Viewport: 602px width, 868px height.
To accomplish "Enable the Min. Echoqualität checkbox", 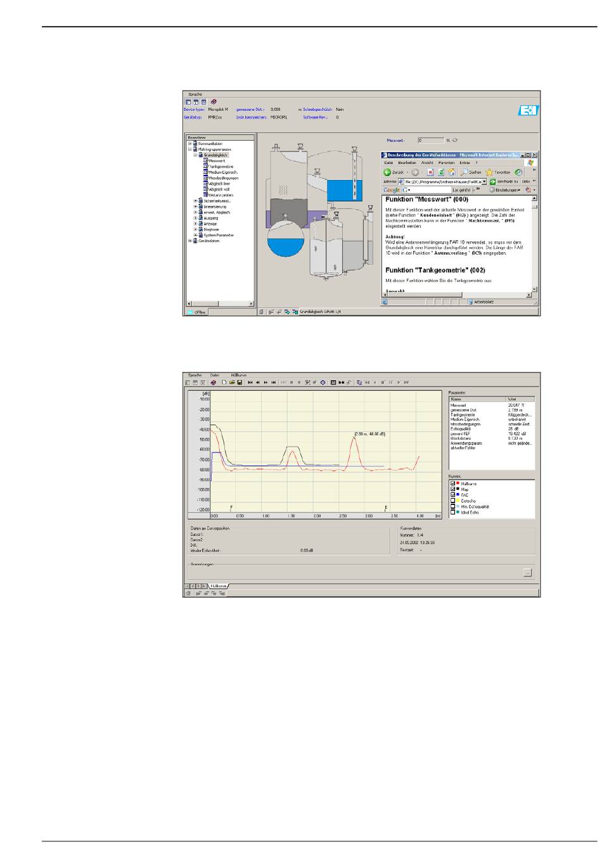I will [453, 507].
